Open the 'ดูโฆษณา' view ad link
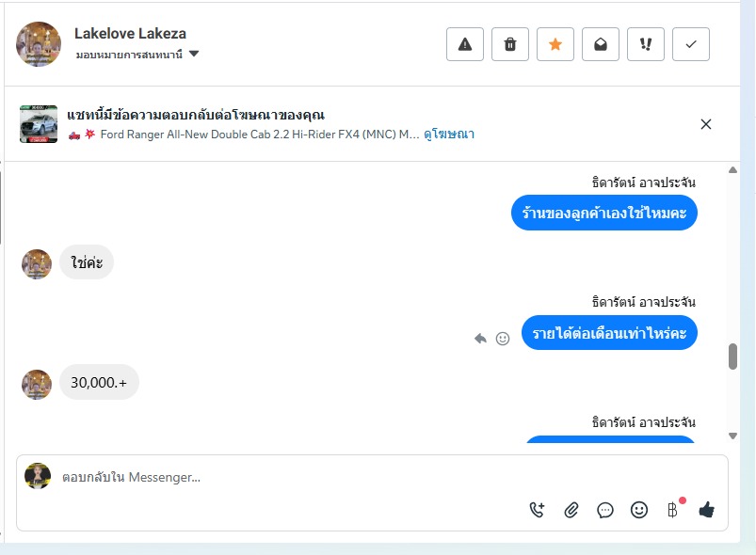The height and width of the screenshot is (555, 756). (449, 134)
